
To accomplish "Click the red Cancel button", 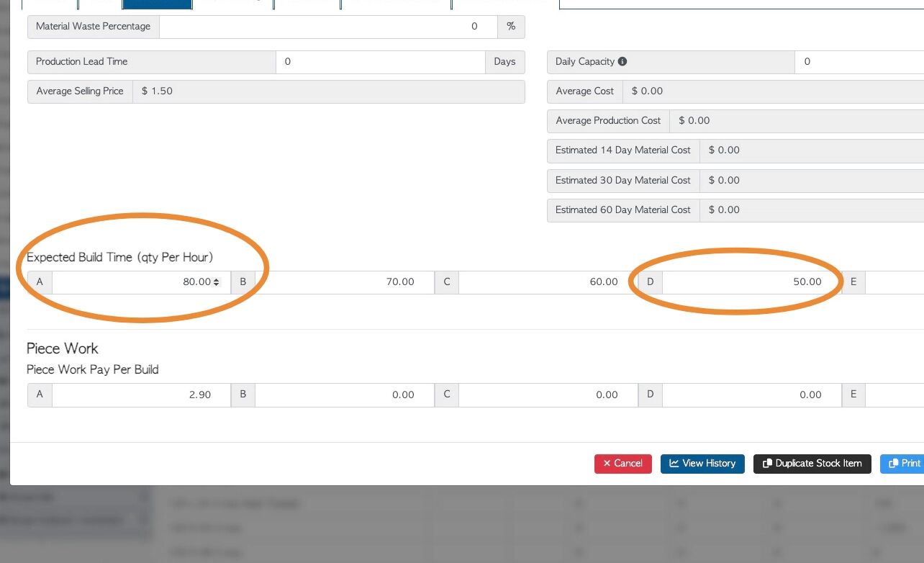I will [x=623, y=464].
